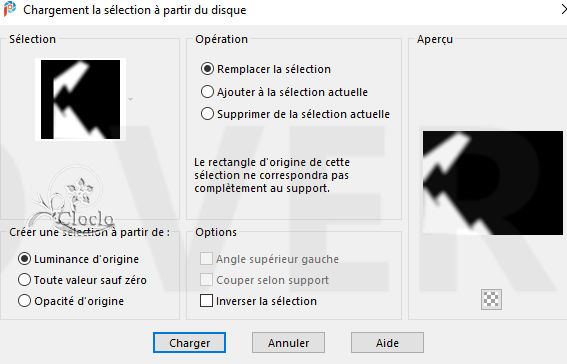Click the Annuler button
The width and height of the screenshot is (567, 364).
coord(289,343)
